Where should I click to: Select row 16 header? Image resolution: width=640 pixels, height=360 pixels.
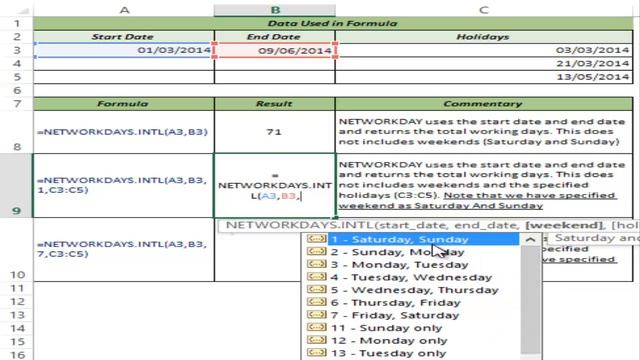(17, 354)
